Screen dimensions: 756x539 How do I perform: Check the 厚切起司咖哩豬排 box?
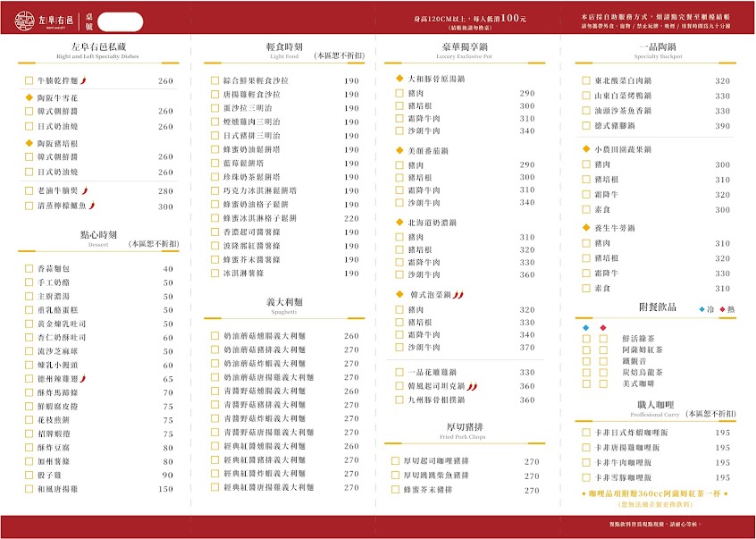click(x=395, y=461)
